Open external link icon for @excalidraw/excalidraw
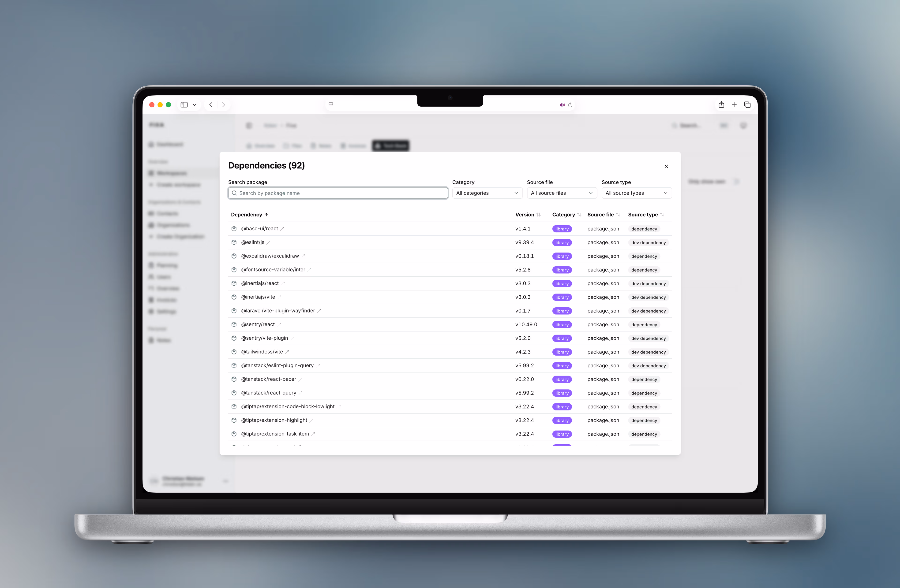Screen dimensions: 900x588 (x=303, y=256)
